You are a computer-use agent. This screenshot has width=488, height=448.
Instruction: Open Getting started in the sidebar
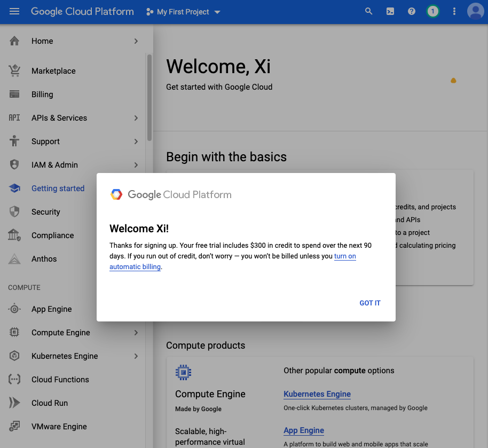pyautogui.click(x=58, y=188)
